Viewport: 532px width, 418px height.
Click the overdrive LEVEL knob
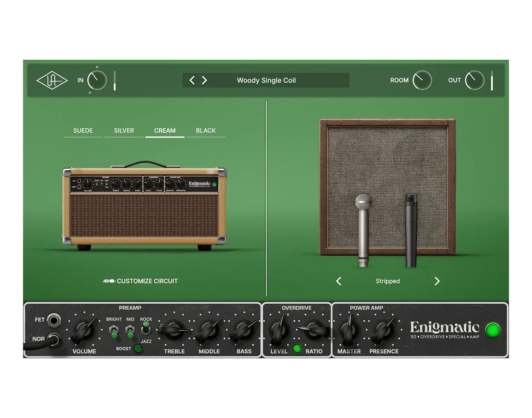coord(278,331)
